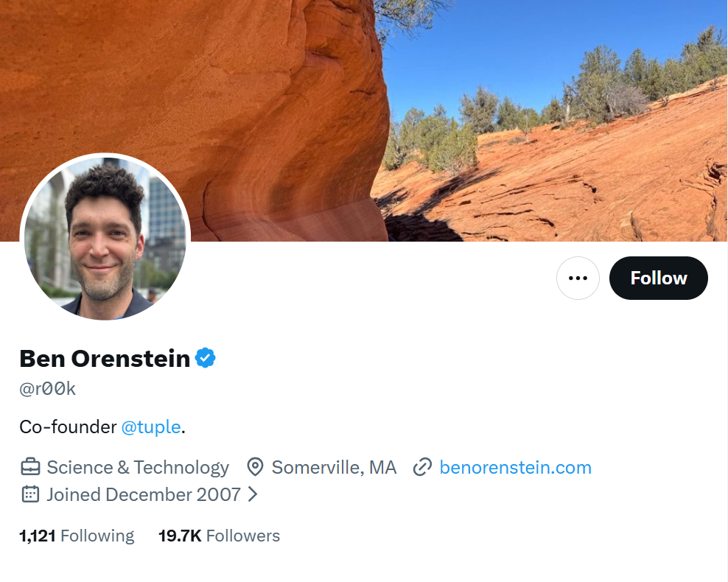View the 1,121 Following list
Screen dimensions: 728x582
(x=76, y=536)
